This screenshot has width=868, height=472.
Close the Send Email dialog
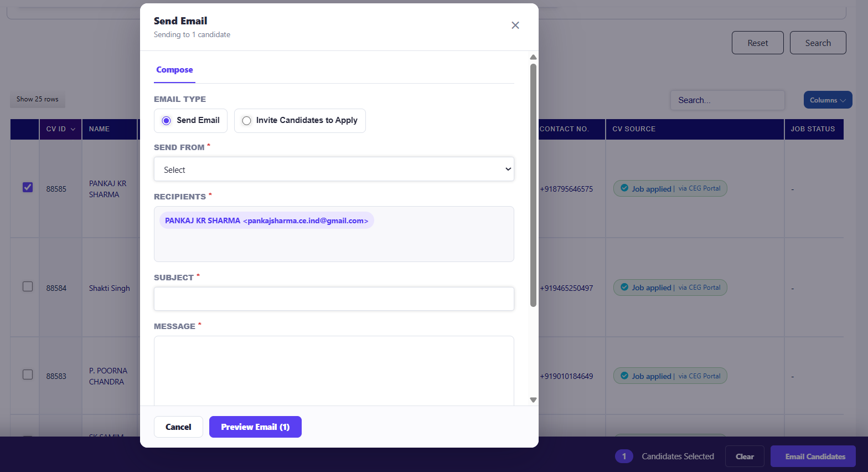pos(515,25)
